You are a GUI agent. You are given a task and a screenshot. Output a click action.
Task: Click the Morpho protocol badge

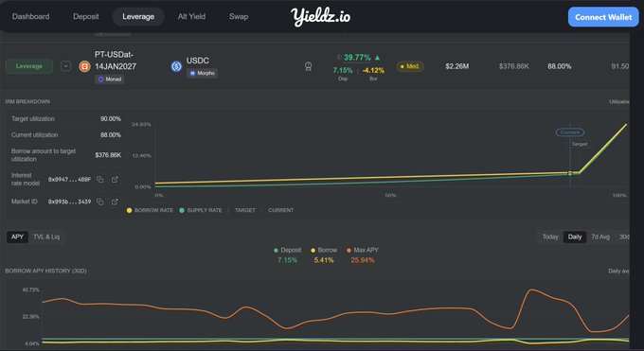[x=202, y=73]
